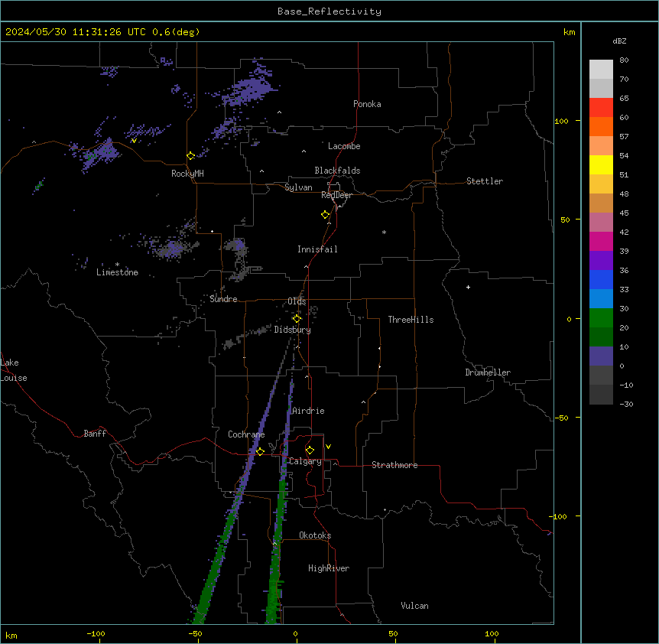Pick the magenta 42 dBZ legend swatch
The height and width of the screenshot is (644, 659).
(x=601, y=241)
